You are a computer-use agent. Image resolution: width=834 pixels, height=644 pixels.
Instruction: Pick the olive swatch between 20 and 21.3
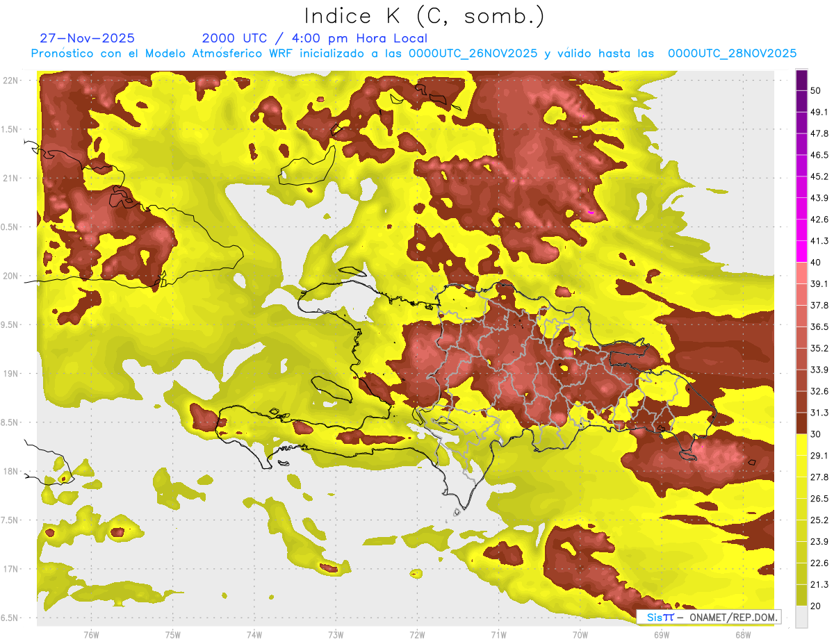801,595
